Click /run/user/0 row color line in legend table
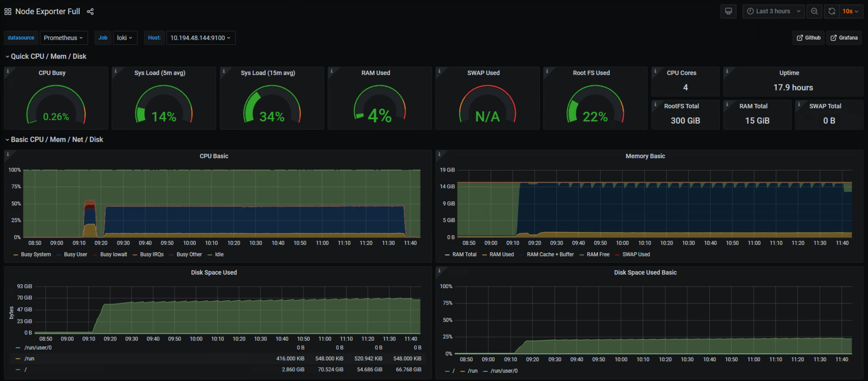The height and width of the screenshot is (381, 868). (18, 348)
